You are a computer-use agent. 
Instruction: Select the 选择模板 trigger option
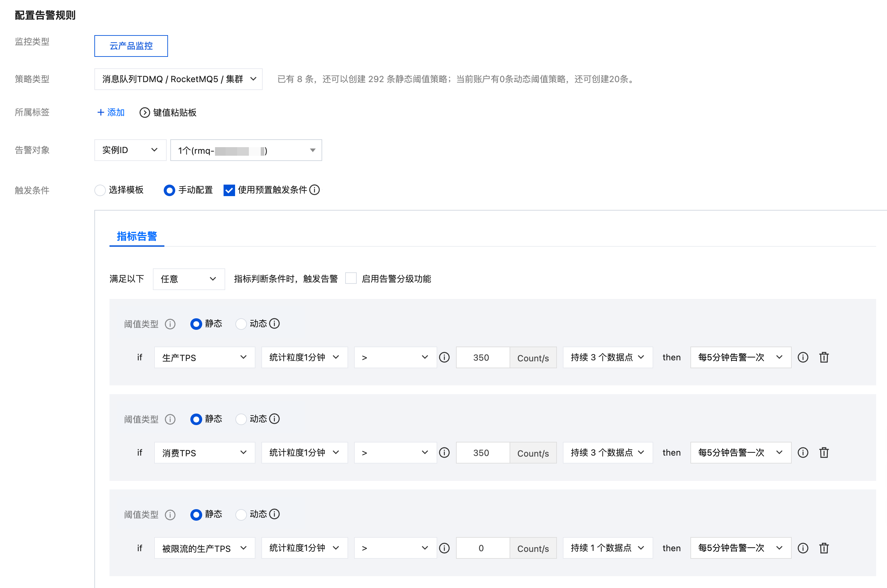pyautogui.click(x=100, y=190)
